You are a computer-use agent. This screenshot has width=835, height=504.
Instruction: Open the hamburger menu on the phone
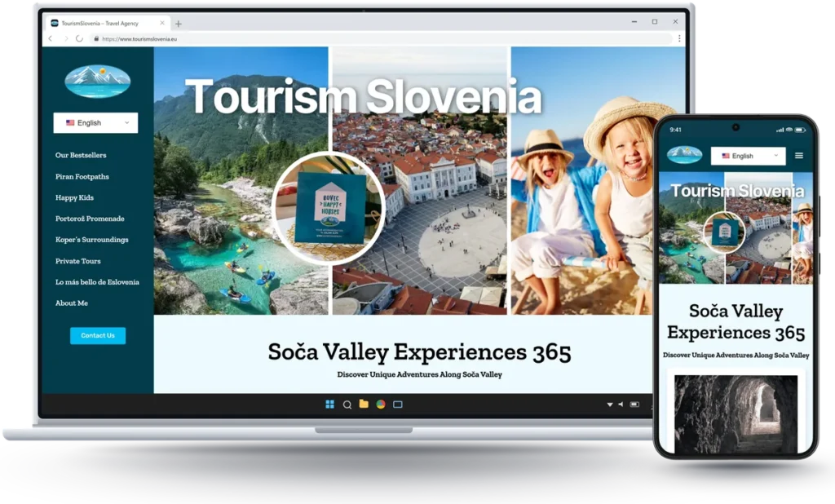(799, 156)
